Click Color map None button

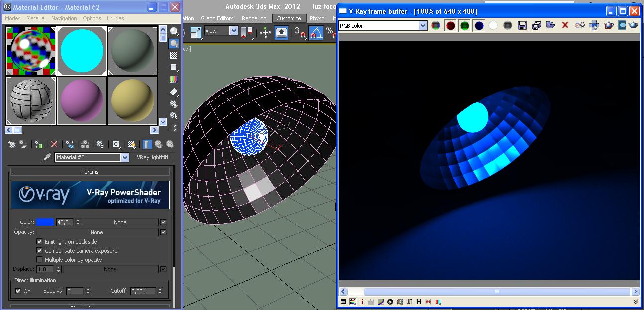(120, 222)
